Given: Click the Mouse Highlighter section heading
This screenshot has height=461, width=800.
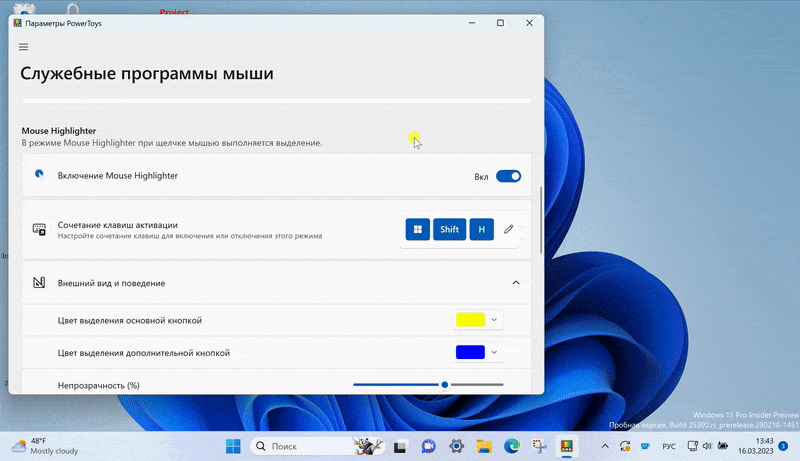Looking at the screenshot, I should click(59, 131).
